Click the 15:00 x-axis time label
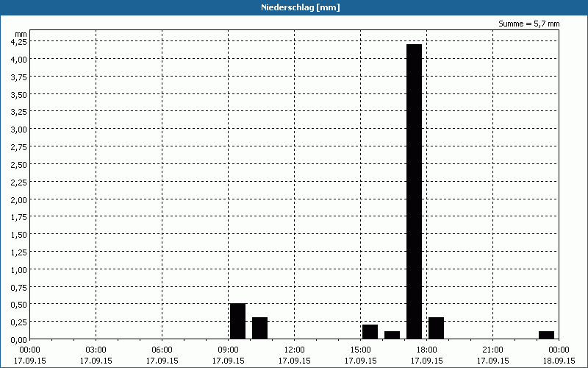Screen dimensions: 588x368 (360, 350)
